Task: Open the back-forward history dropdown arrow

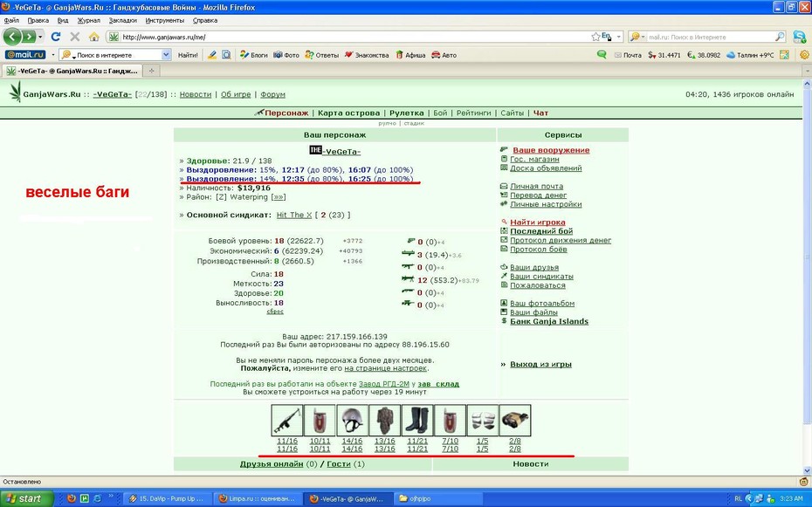Action: point(40,37)
